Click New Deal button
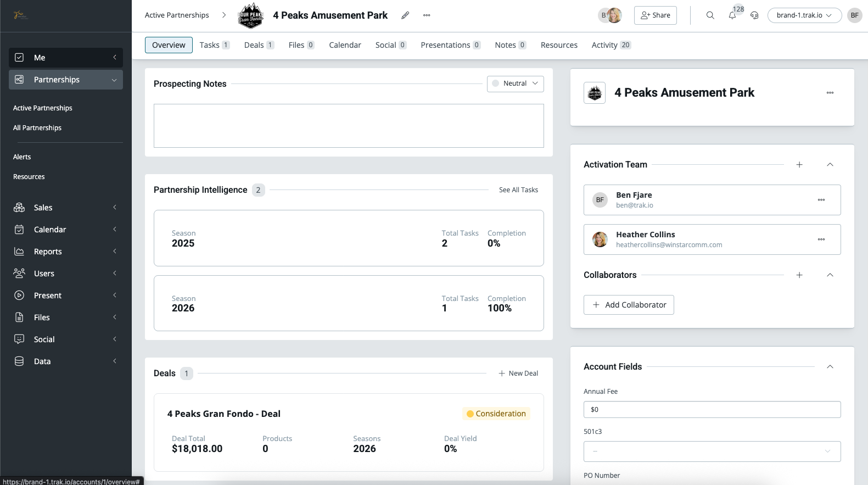 point(518,373)
